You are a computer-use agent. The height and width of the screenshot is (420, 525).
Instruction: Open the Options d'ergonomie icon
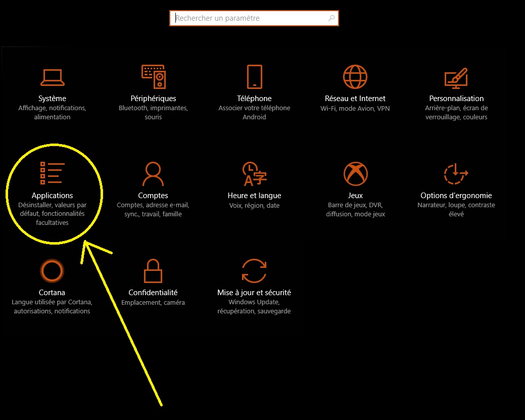click(456, 174)
